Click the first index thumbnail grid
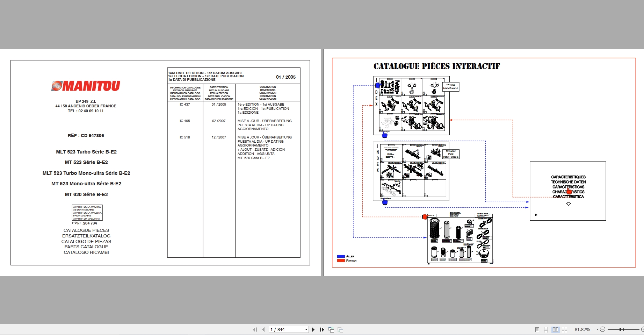 tap(412, 105)
